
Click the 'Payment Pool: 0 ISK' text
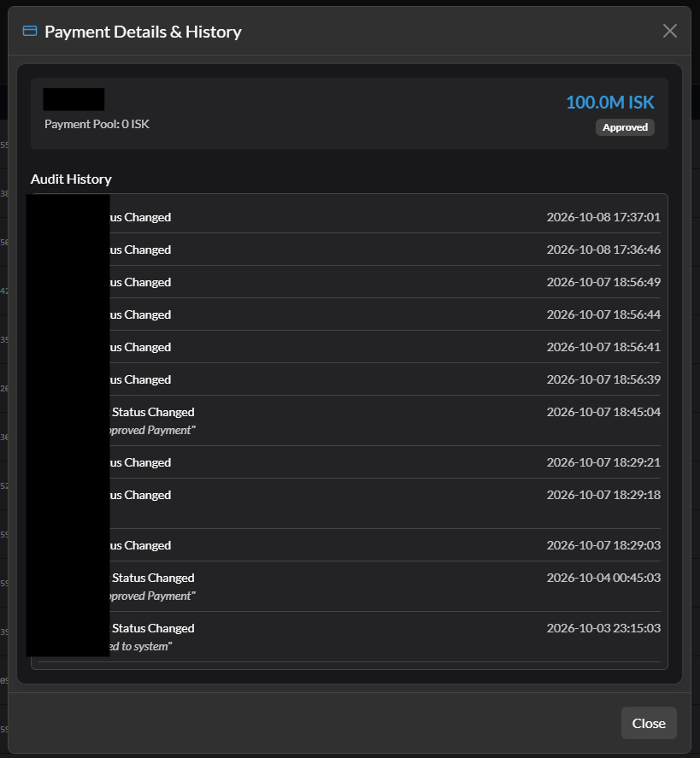pos(97,124)
